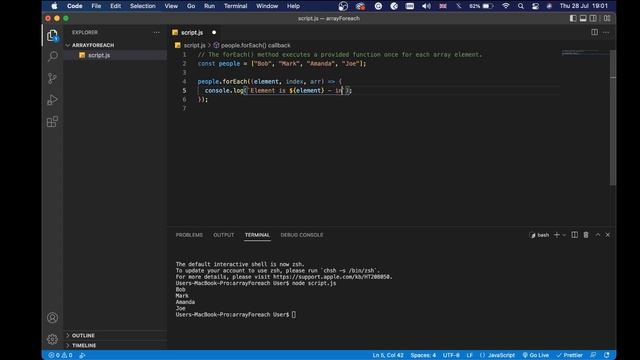This screenshot has width=640, height=360.
Task: Start Go Live server
Action: [x=536, y=355]
